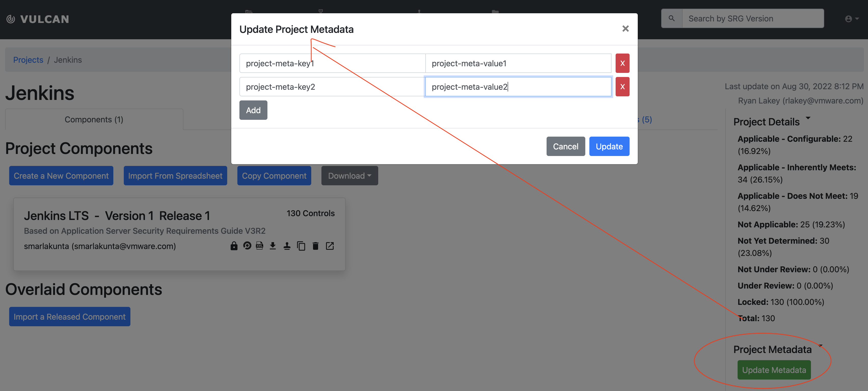View revision history of Jenkins LTS
The width and height of the screenshot is (868, 391).
(248, 246)
